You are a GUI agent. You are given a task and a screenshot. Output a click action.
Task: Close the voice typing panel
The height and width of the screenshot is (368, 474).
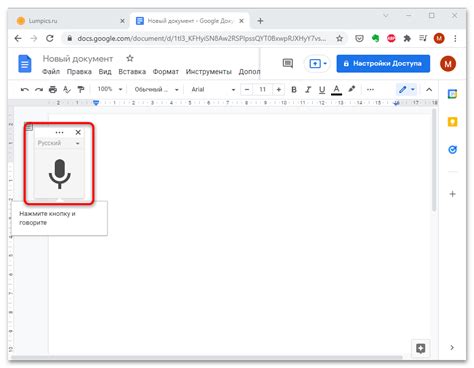pyautogui.click(x=78, y=132)
